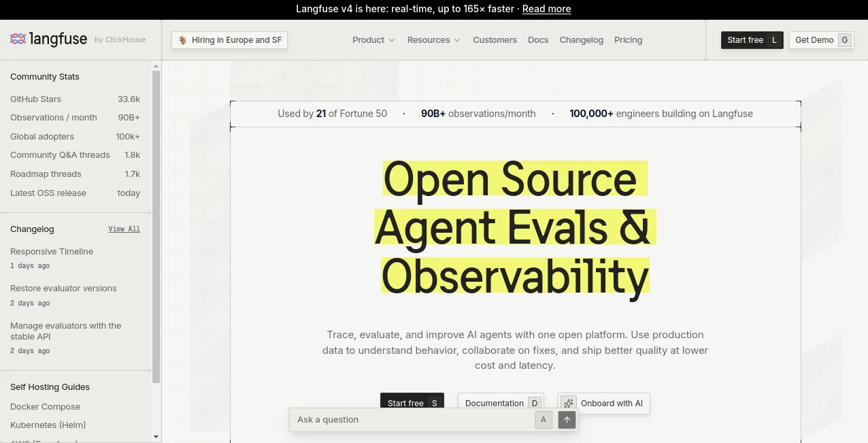Viewport: 868px width, 443px height.
Task: Click 100,000+ engineers banner text
Action: tap(661, 114)
